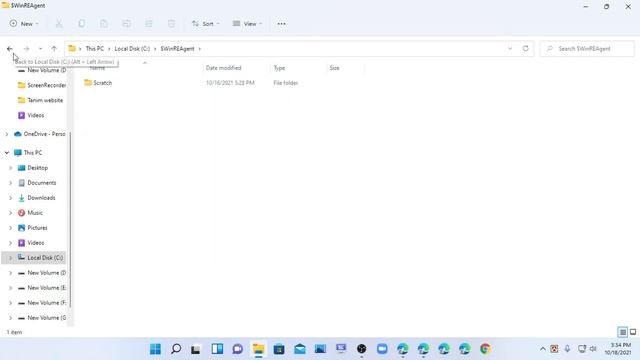Open taskbar Search
This screenshot has width=640, height=360.
pos(176,349)
